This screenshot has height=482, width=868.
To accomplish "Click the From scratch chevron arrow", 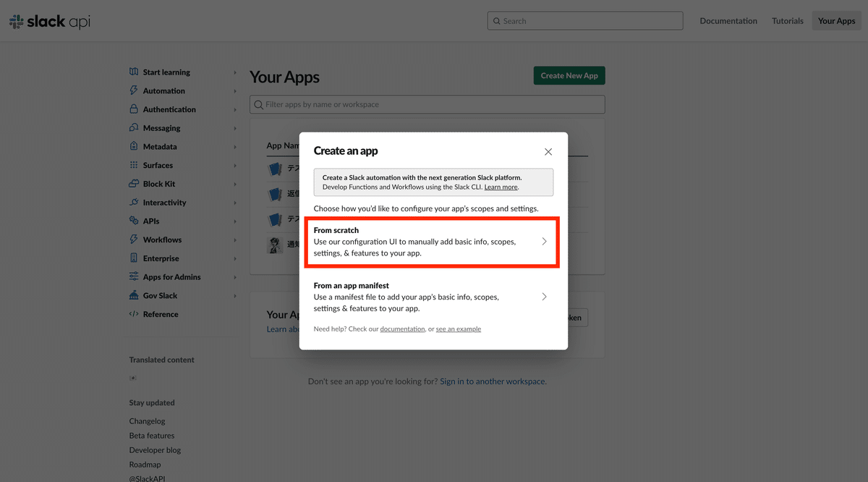I will 545,242.
